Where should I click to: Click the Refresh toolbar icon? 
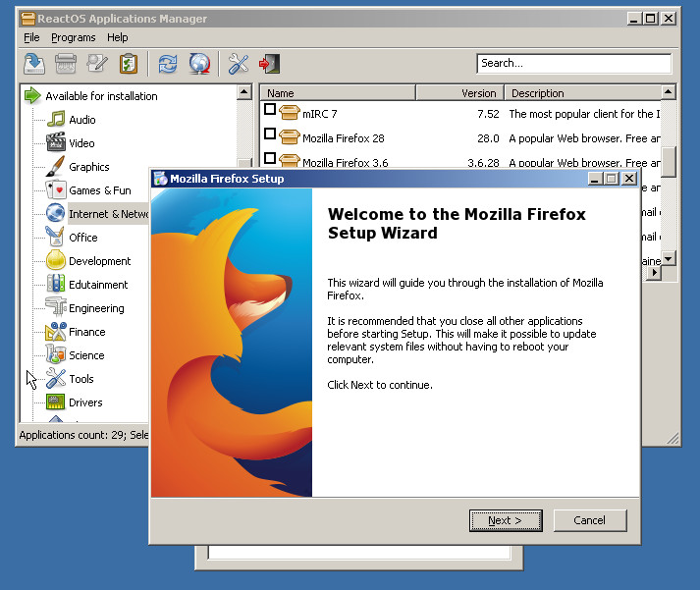(x=168, y=64)
